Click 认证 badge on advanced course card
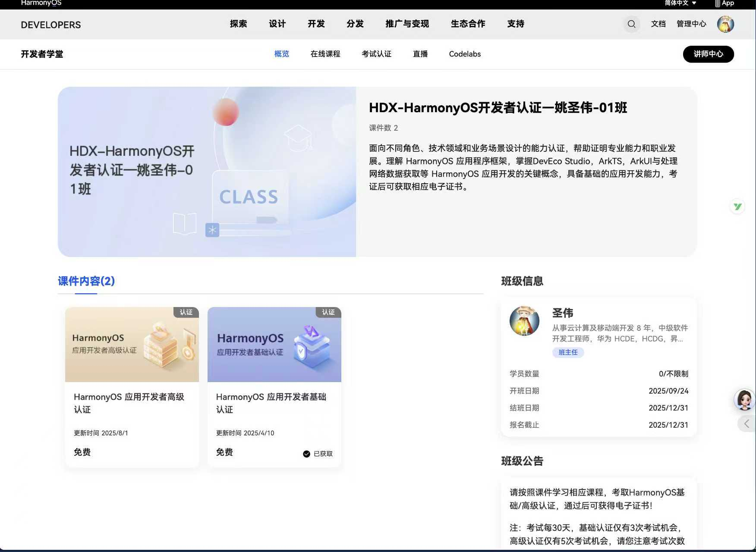Image resolution: width=756 pixels, height=552 pixels. 186,312
